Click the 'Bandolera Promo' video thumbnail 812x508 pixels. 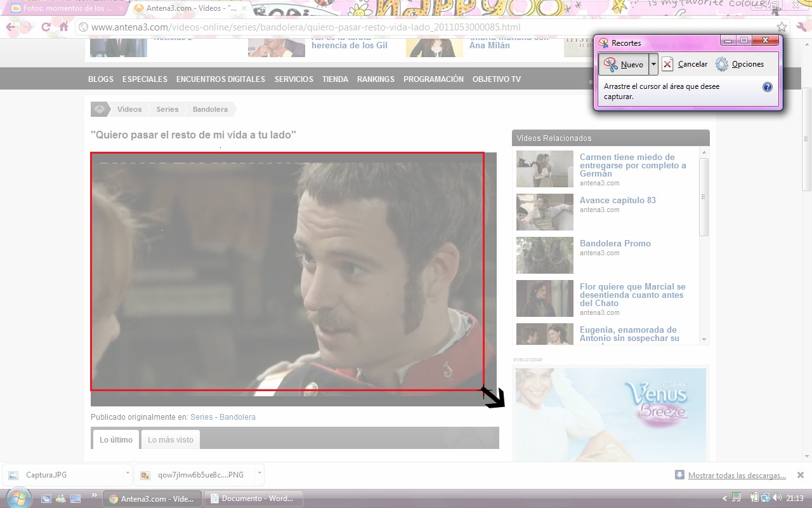click(x=544, y=255)
